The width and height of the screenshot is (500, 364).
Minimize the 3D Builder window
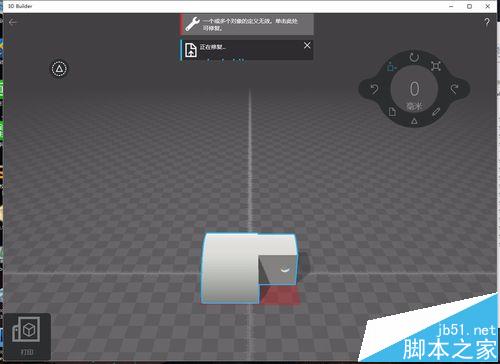coord(451,6)
